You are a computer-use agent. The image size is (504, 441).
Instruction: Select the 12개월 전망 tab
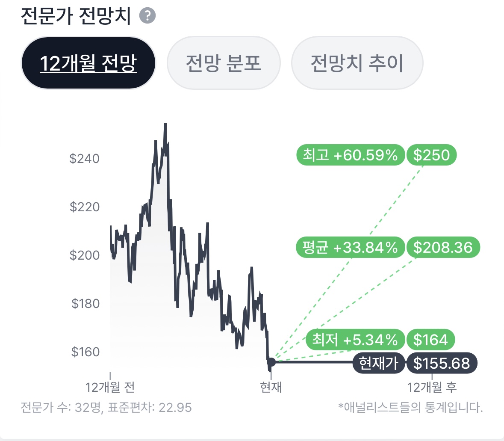pyautogui.click(x=88, y=63)
